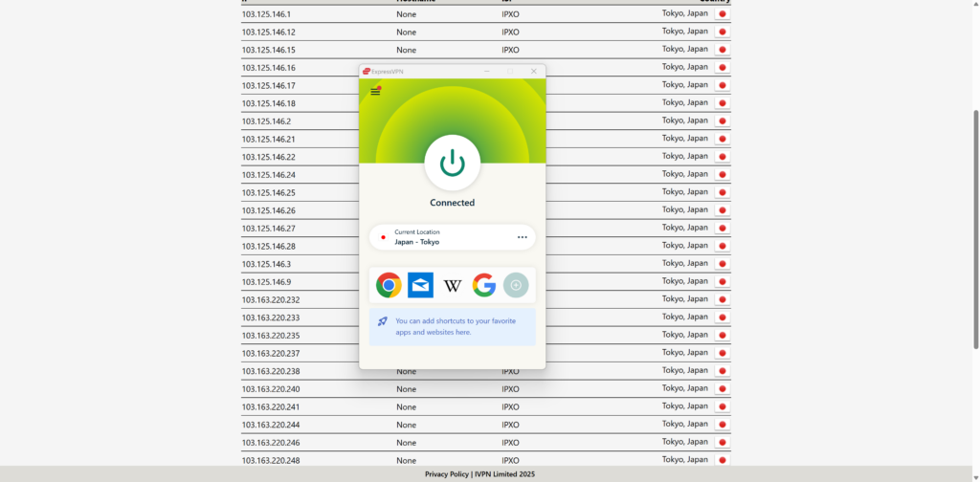This screenshot has height=482, width=980.
Task: Launch the Chrome shortcut in ExpressVPN
Action: click(x=389, y=285)
